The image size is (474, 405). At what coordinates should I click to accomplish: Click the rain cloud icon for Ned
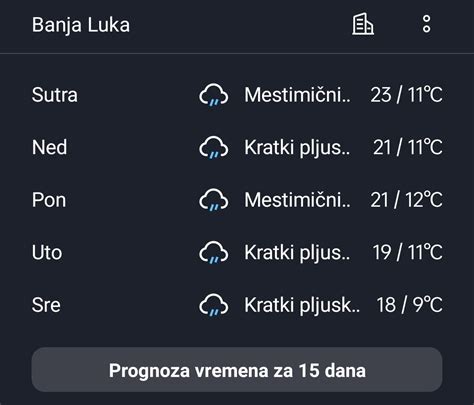214,147
